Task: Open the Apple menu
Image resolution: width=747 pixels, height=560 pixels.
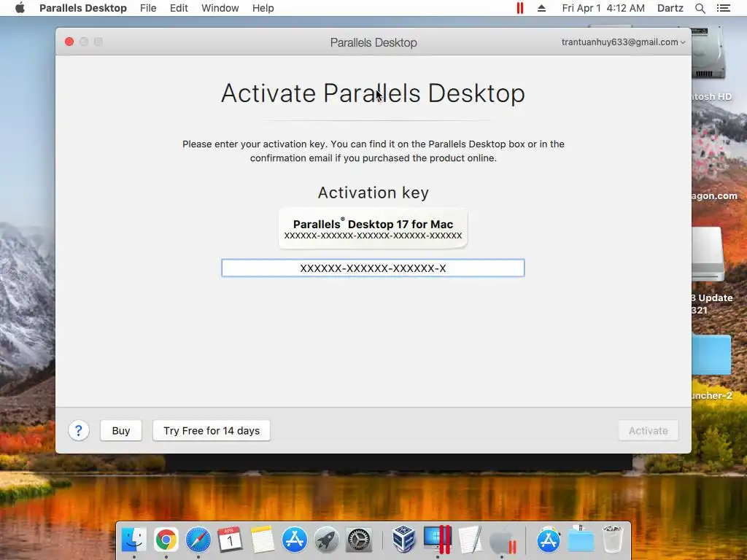Action: [20, 8]
